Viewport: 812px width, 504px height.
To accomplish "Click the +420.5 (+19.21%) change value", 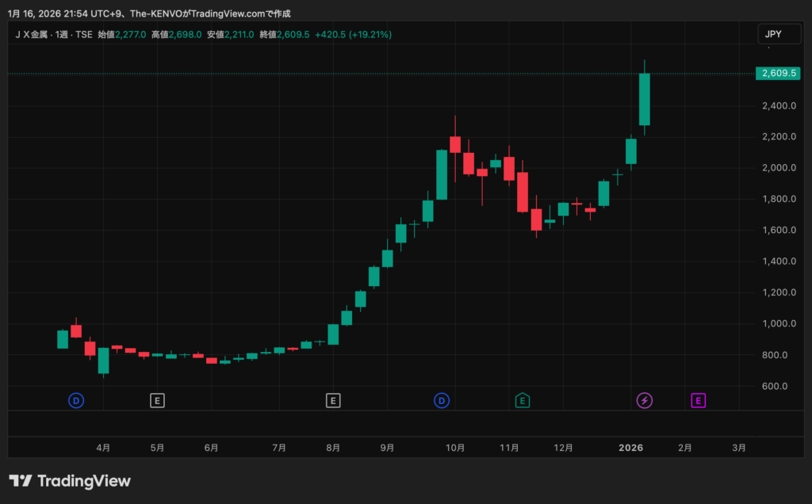I will click(x=353, y=35).
